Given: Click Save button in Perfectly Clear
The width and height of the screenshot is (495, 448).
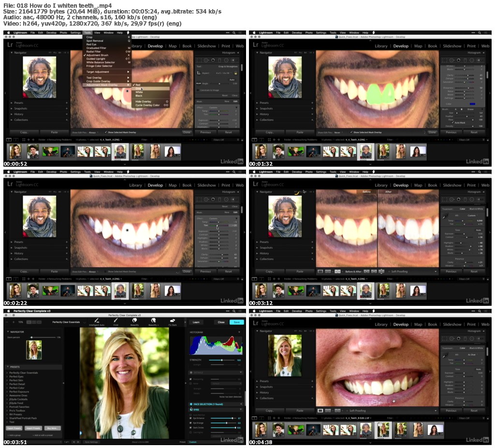Looking at the screenshot, I should pyautogui.click(x=237, y=322).
